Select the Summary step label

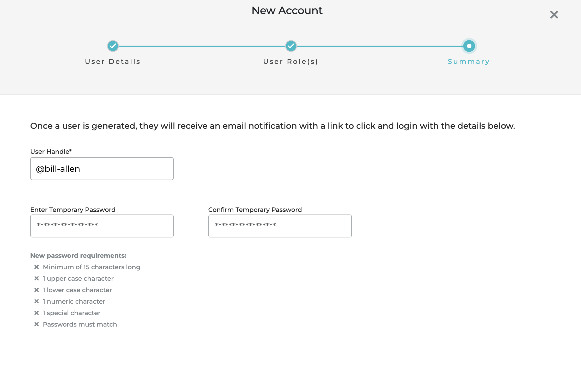coord(469,62)
